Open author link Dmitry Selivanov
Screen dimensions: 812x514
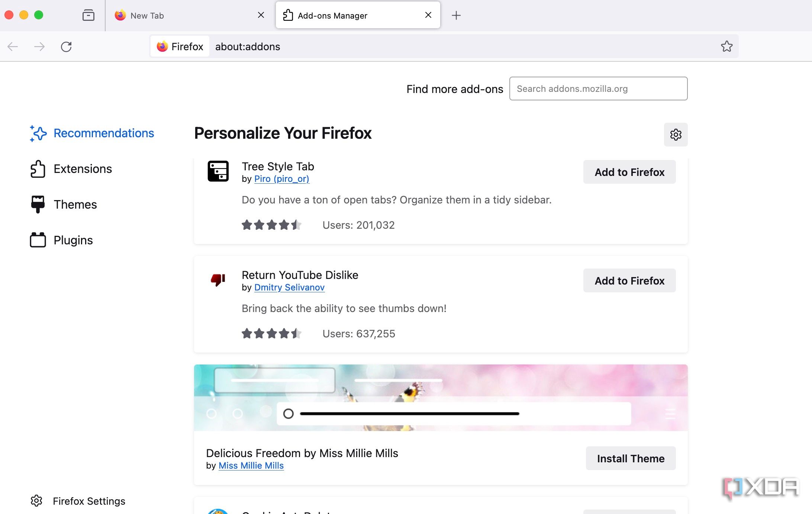click(289, 287)
